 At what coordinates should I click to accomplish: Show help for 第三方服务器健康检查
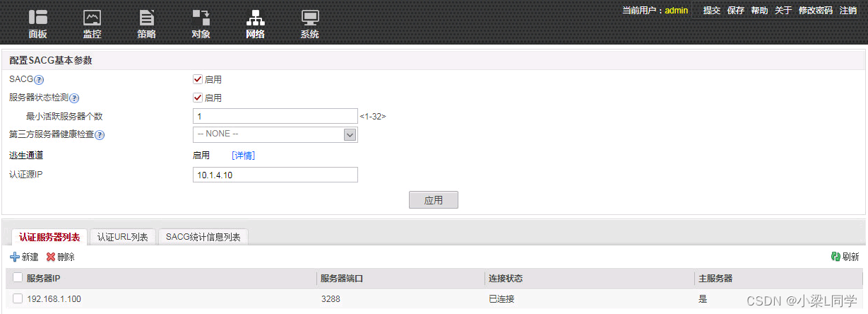(100, 135)
